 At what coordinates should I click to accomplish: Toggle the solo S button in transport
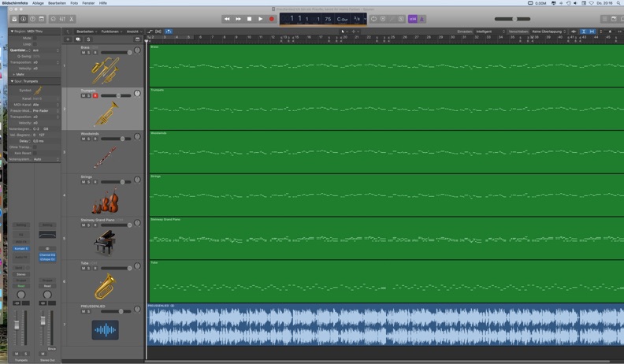coord(401,19)
